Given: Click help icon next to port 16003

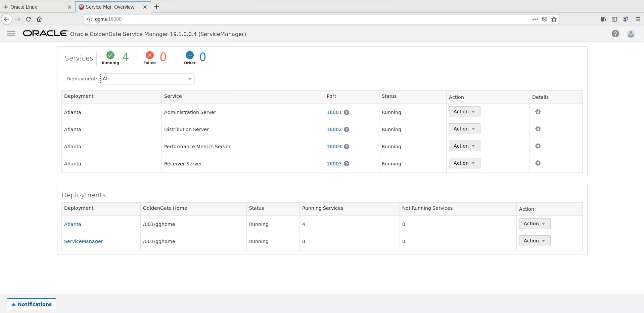Looking at the screenshot, I should [347, 164].
